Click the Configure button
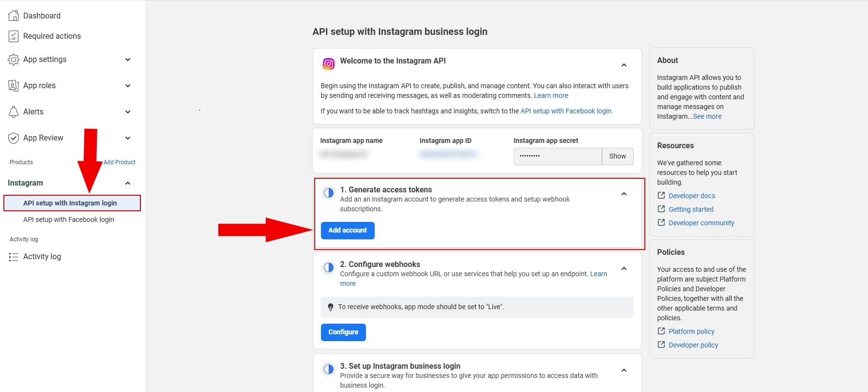This screenshot has width=868, height=392. (x=343, y=332)
